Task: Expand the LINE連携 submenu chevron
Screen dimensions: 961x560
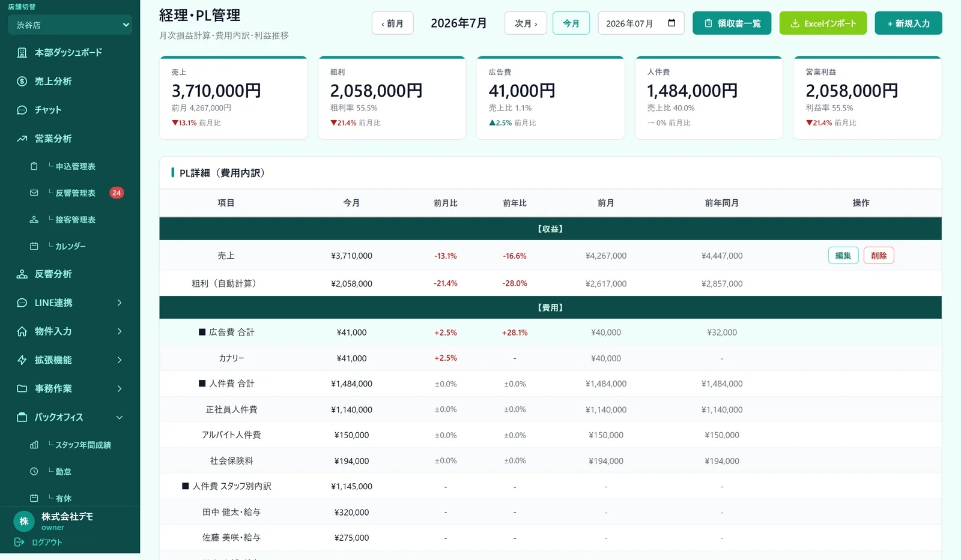Action: [120, 303]
